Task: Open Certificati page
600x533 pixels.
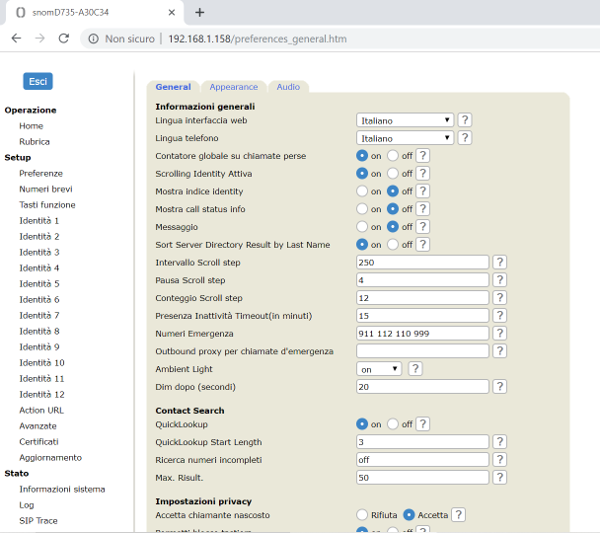Action: pos(39,442)
